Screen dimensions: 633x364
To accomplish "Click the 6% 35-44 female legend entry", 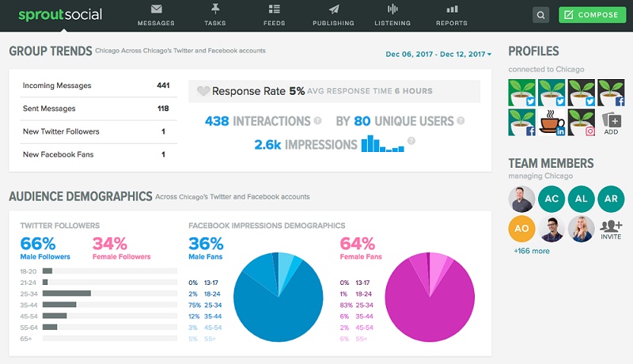I will click(x=357, y=317).
